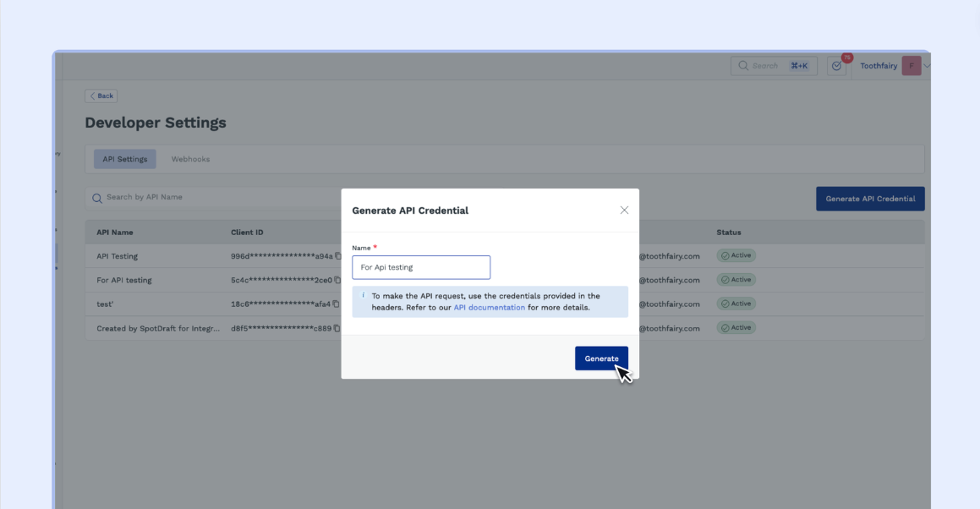Copy the API Testing client ID
The image size is (980, 509).
click(337, 256)
